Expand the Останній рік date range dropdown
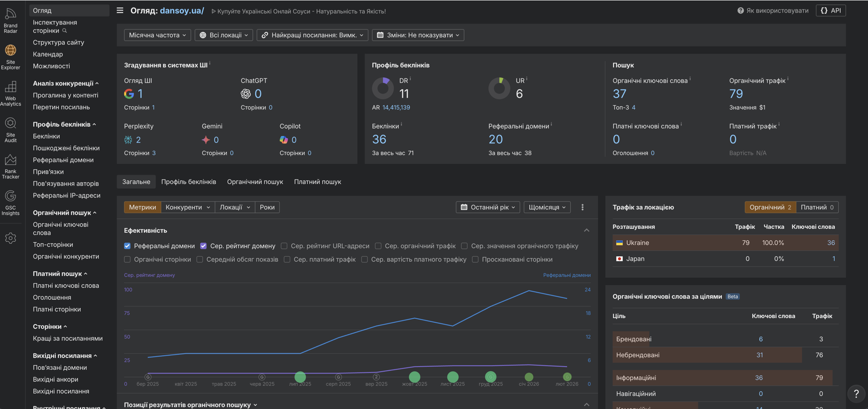The image size is (868, 409). click(487, 207)
